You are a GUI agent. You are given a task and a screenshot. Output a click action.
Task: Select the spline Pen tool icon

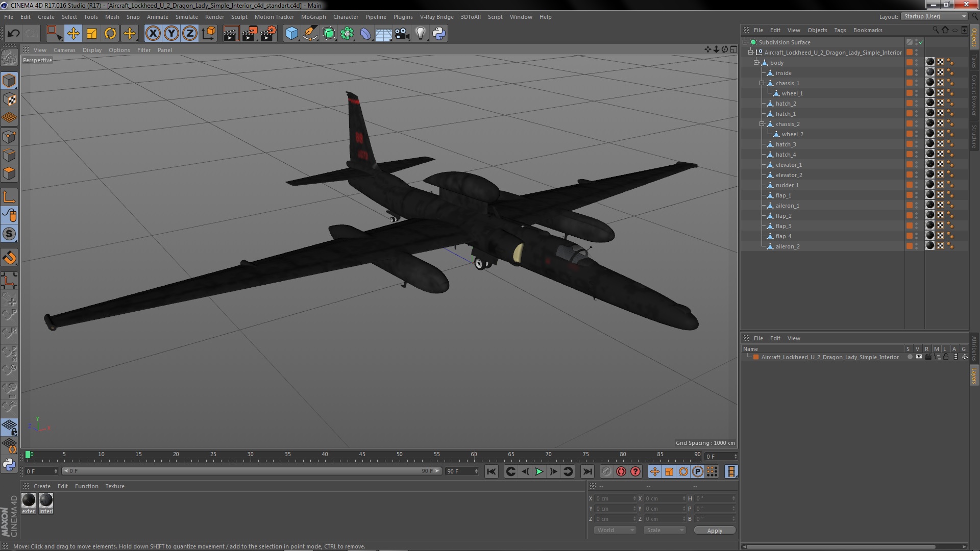310,34
